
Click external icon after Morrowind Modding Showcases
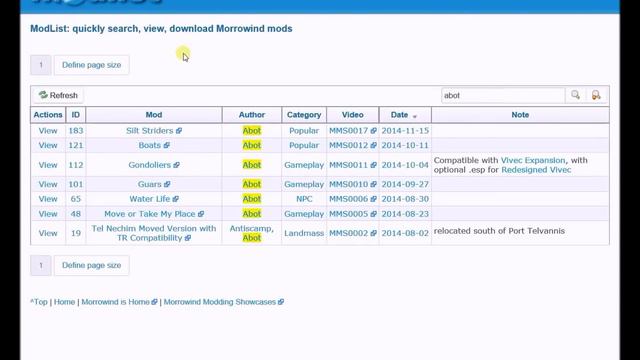pyautogui.click(x=281, y=302)
